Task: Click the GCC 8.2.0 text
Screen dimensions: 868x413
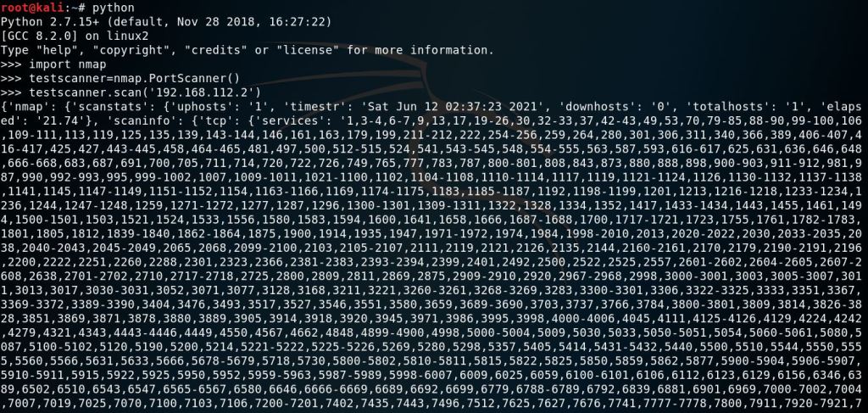Action: click(41, 36)
